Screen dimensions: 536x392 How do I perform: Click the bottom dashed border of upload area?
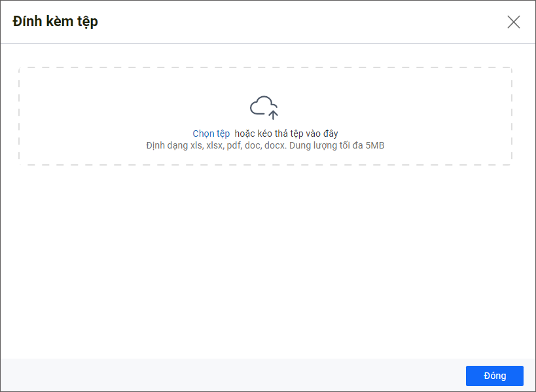pyautogui.click(x=265, y=164)
